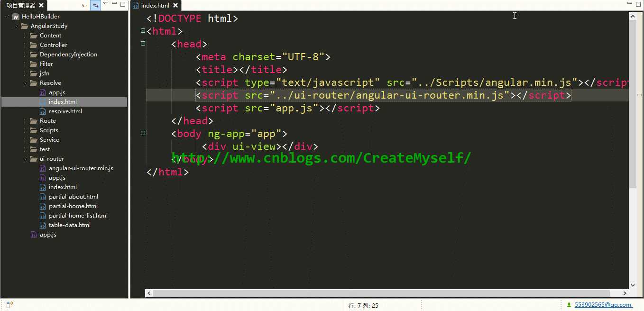The image size is (644, 311).
Task: Click the collapse all icon in project manager
Action: coord(84,5)
